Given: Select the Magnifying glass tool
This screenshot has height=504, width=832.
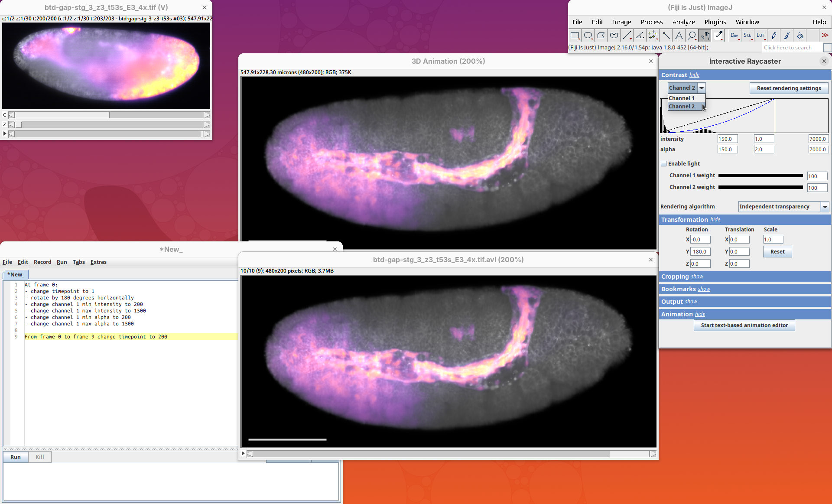Looking at the screenshot, I should coord(692,36).
